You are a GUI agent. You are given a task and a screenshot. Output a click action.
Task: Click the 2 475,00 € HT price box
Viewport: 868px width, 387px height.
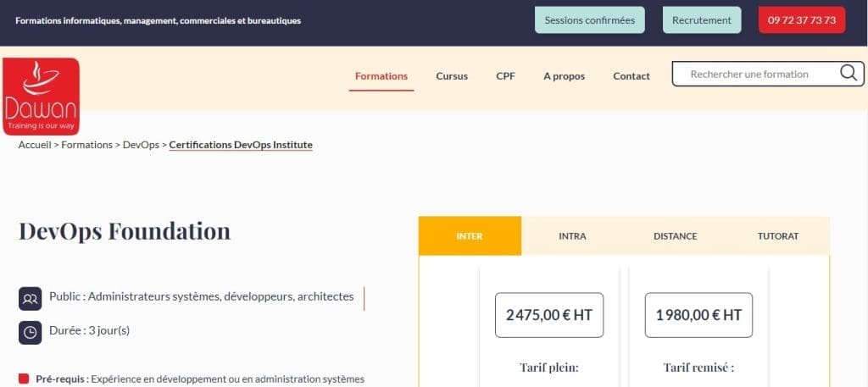(549, 315)
